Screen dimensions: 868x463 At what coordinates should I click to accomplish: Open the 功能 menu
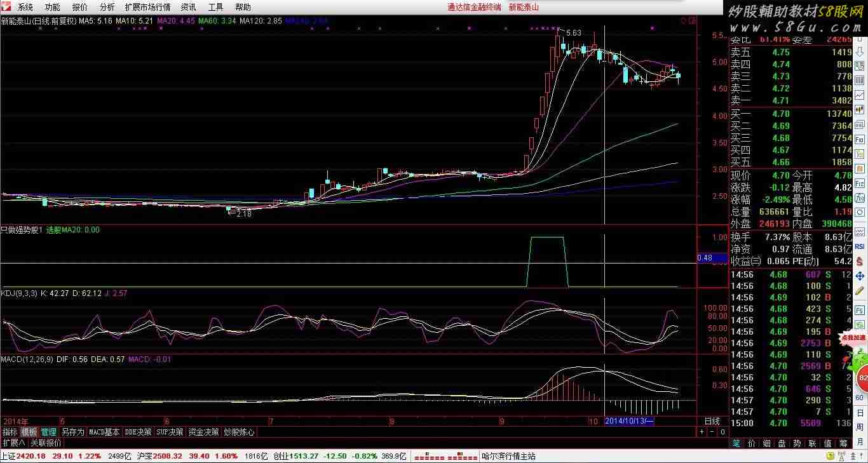click(x=52, y=7)
